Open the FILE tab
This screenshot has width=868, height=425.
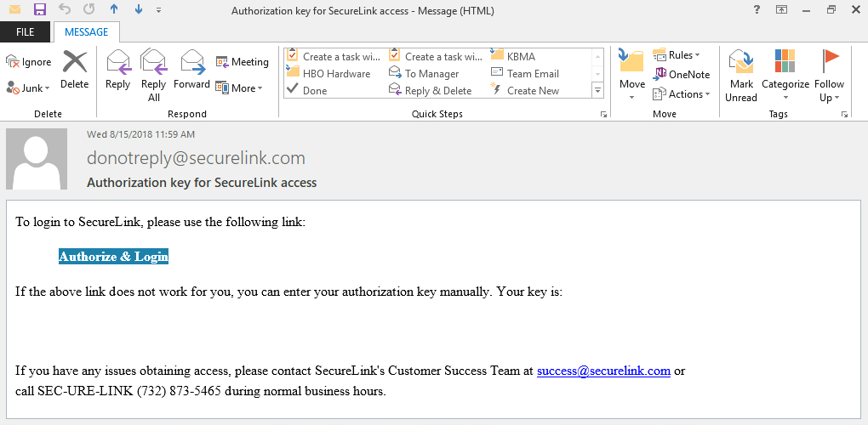tap(25, 32)
